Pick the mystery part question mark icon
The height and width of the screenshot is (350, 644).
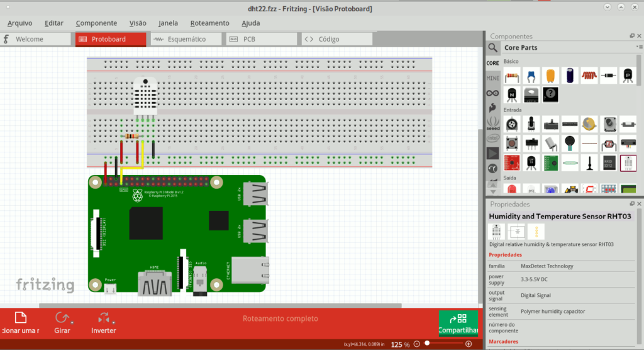coord(550,94)
